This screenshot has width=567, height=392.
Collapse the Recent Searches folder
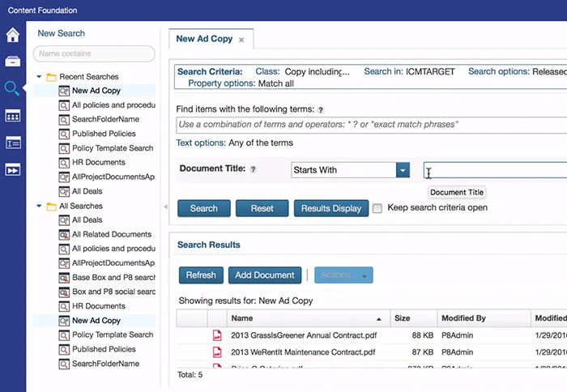39,77
